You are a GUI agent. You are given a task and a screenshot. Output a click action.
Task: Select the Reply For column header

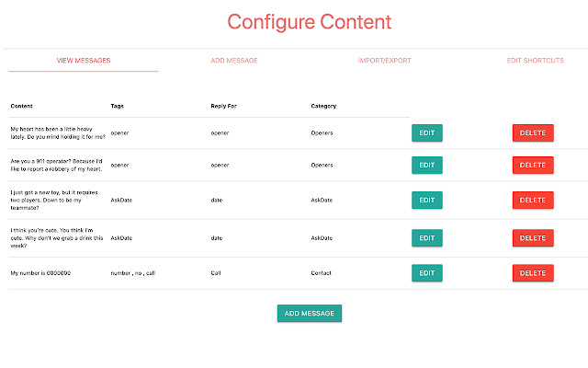coord(223,107)
